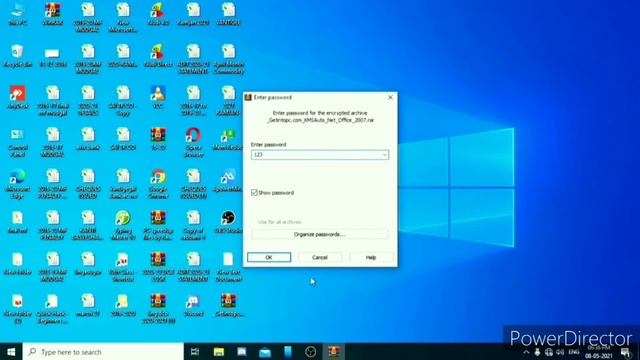Image resolution: width=640 pixels, height=360 pixels.
Task: Open the Windows Start menu
Action: [11, 351]
